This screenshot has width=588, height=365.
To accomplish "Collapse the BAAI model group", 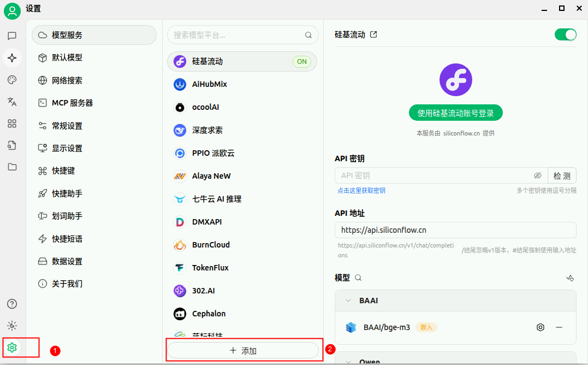I will click(x=348, y=301).
